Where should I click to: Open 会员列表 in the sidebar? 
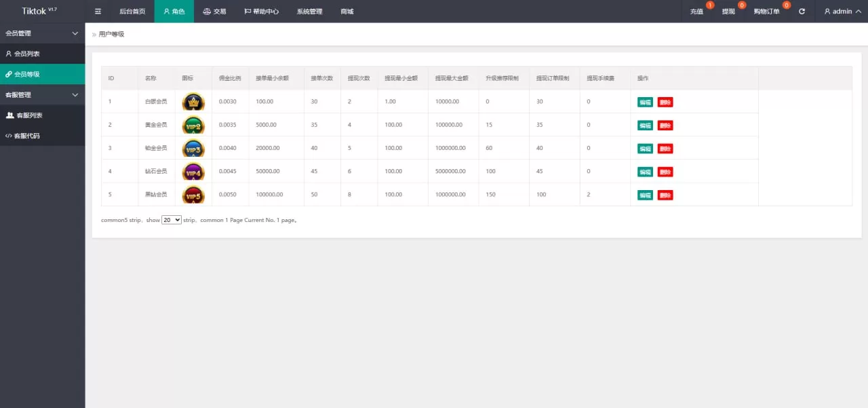[27, 54]
